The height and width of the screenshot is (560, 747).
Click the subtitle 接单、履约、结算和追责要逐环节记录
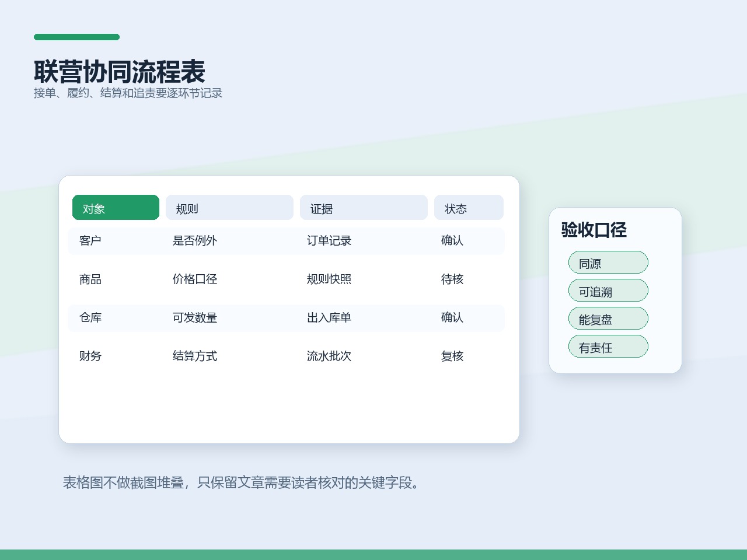[x=128, y=93]
